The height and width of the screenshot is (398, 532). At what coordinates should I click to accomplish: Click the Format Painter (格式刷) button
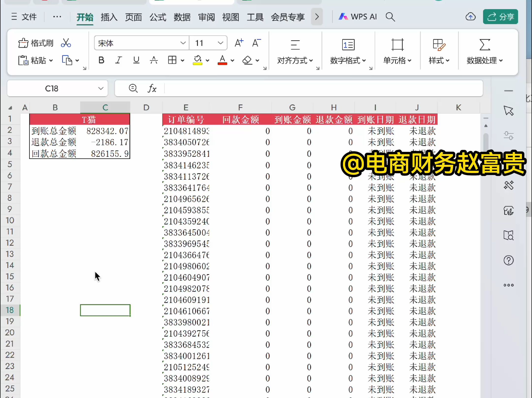pyautogui.click(x=36, y=43)
